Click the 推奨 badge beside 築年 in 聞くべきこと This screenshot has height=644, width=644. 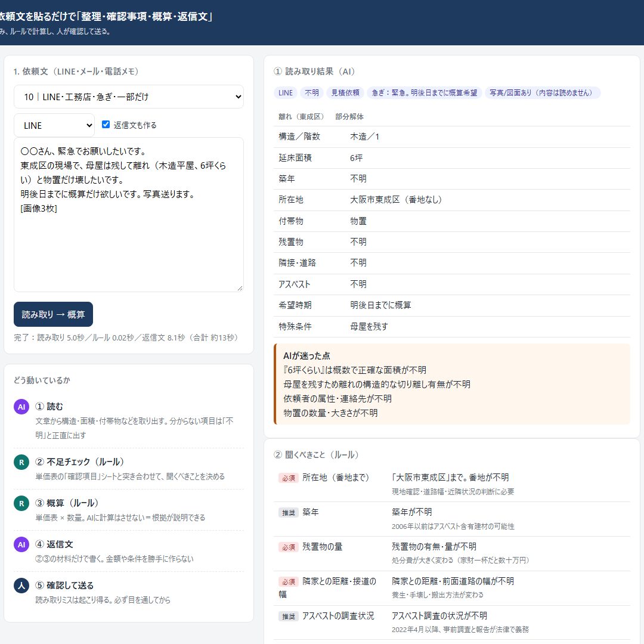289,513
